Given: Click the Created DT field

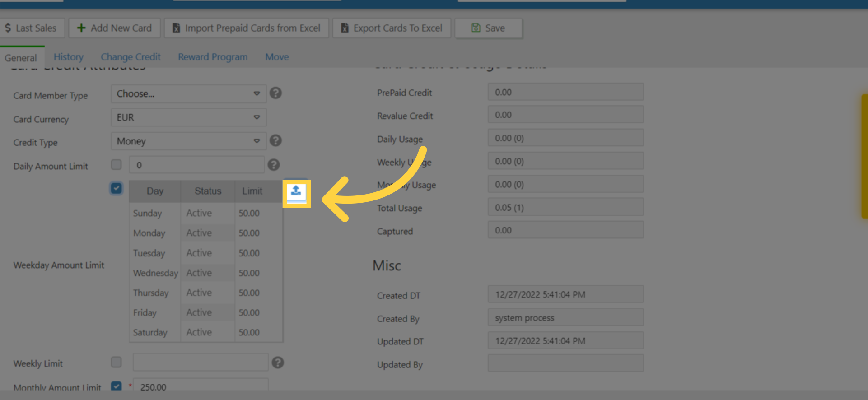Looking at the screenshot, I should coord(566,294).
